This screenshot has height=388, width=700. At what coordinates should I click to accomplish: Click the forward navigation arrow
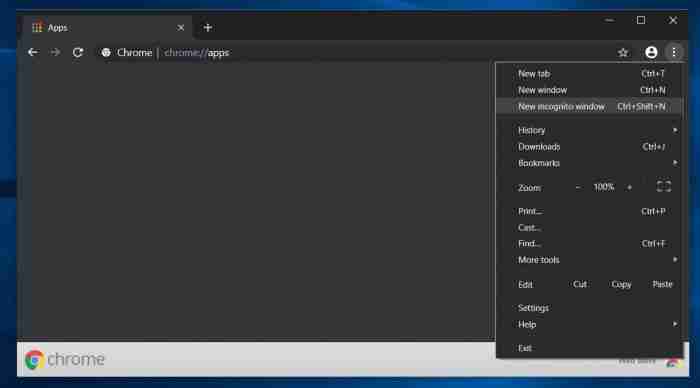pos(55,52)
